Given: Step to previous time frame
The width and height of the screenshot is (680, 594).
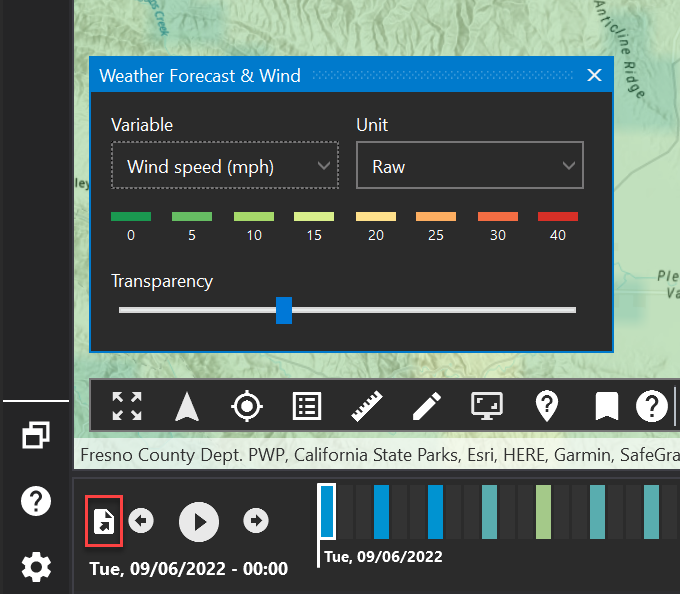Looking at the screenshot, I should click(142, 521).
